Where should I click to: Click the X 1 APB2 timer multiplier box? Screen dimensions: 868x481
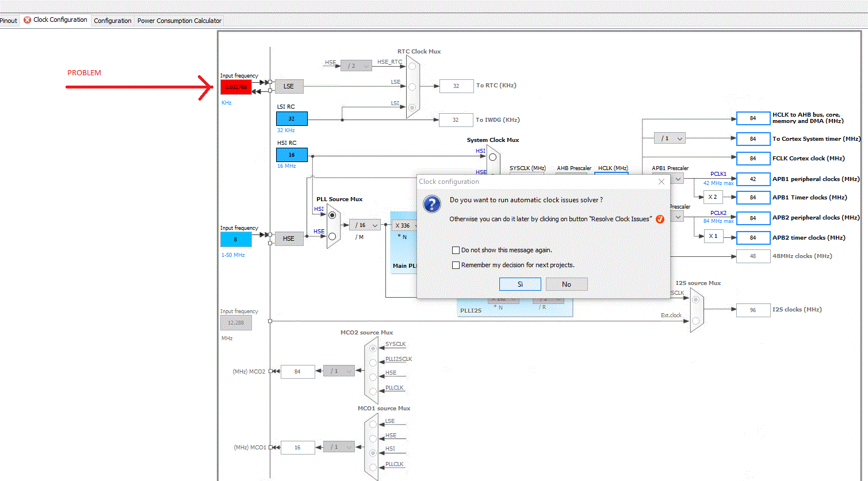point(713,236)
